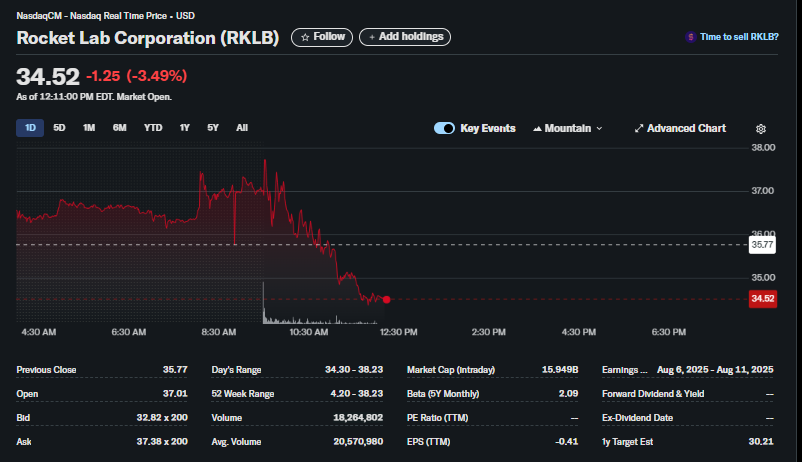Click the Beta (5Y Monthly) label
This screenshot has height=462, width=802.
click(x=443, y=394)
